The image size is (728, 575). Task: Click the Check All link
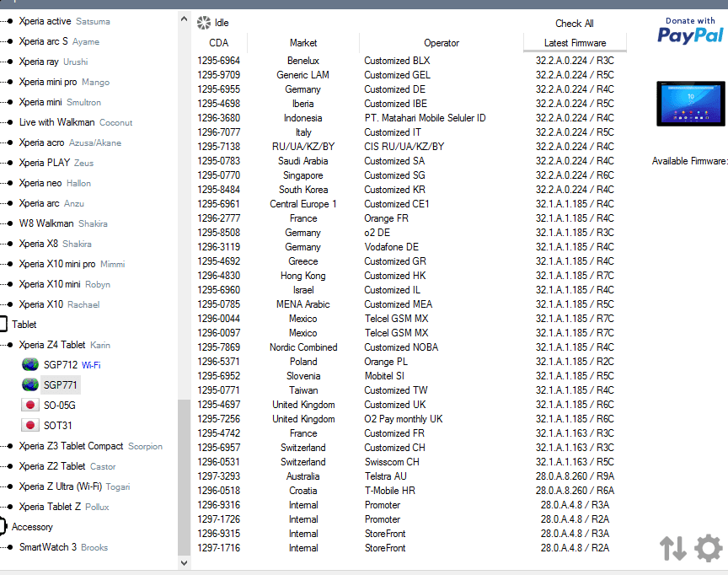[575, 24]
